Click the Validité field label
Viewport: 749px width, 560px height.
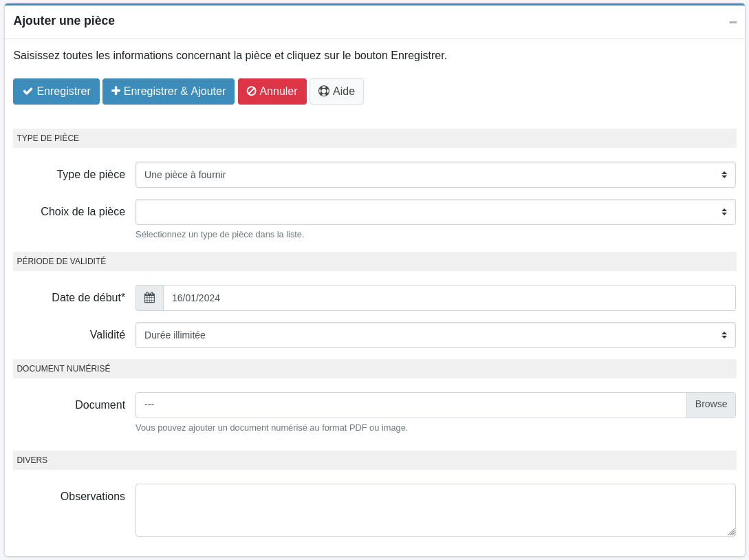pos(107,335)
